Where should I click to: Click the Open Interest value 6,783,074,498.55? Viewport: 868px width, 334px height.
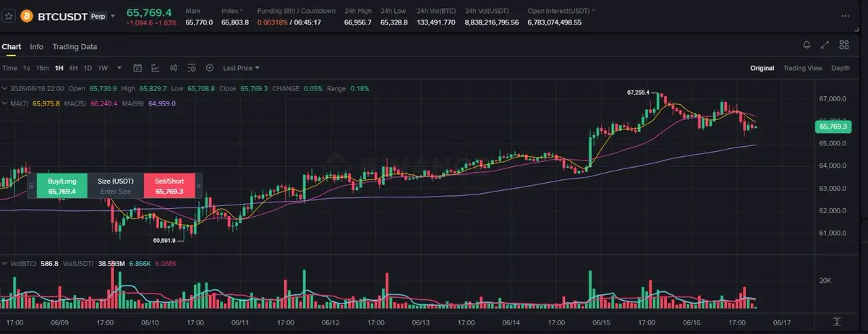tap(555, 22)
